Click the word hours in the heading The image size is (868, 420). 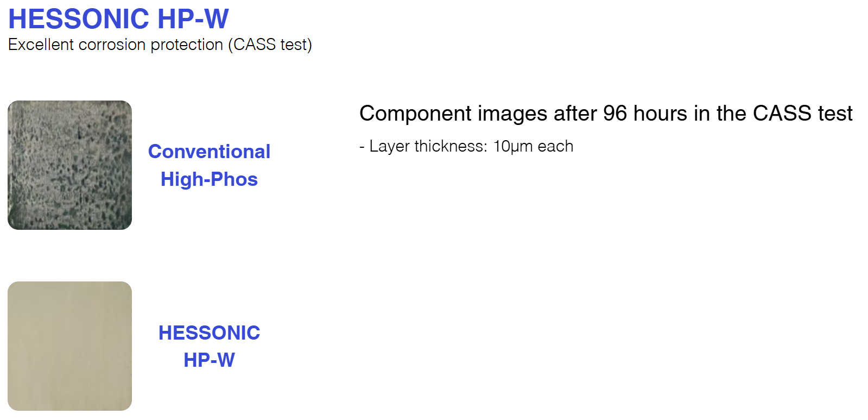(661, 114)
